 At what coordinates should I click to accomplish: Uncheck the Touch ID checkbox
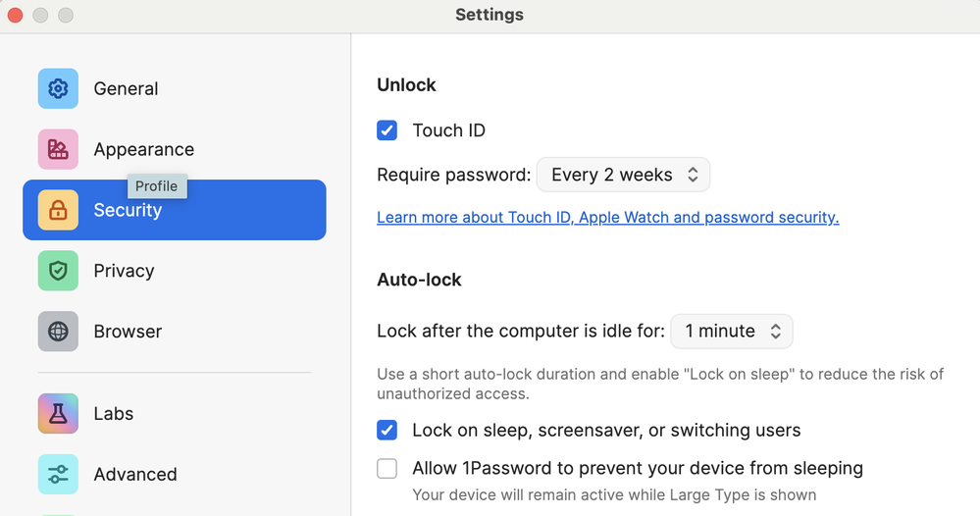point(387,130)
